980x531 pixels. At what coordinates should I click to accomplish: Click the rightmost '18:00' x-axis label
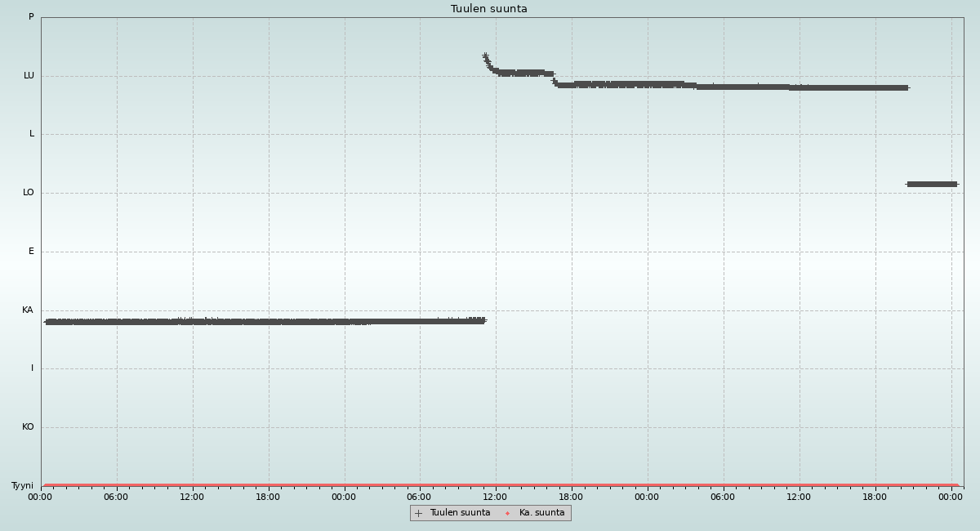(875, 497)
